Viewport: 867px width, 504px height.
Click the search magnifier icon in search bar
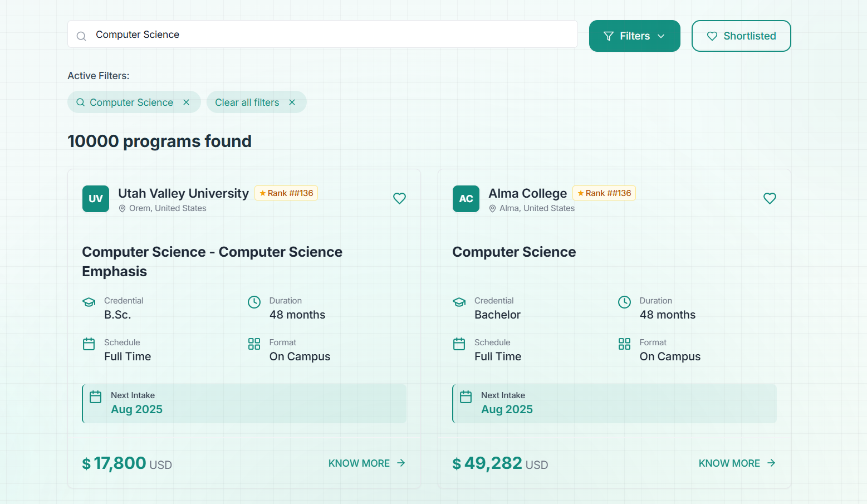(81, 36)
